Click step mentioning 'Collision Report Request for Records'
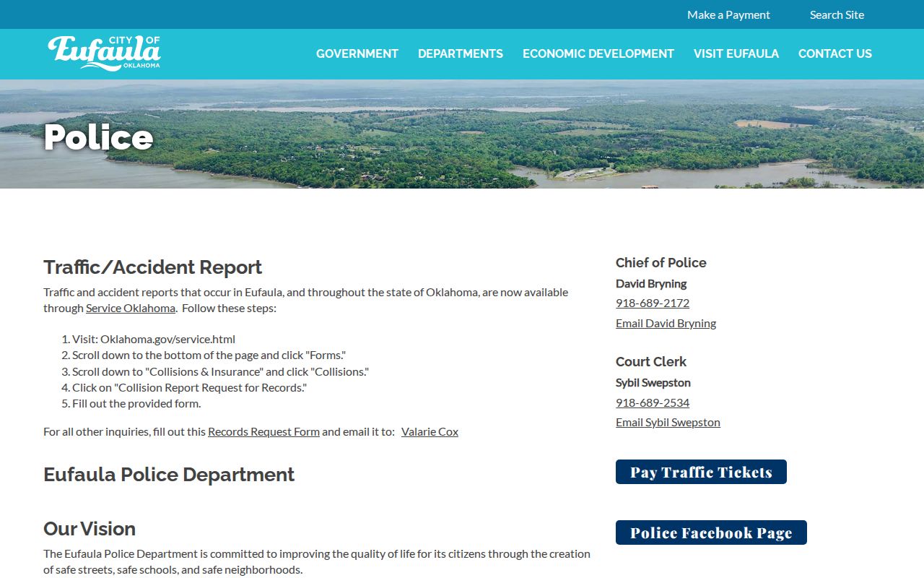 (189, 387)
